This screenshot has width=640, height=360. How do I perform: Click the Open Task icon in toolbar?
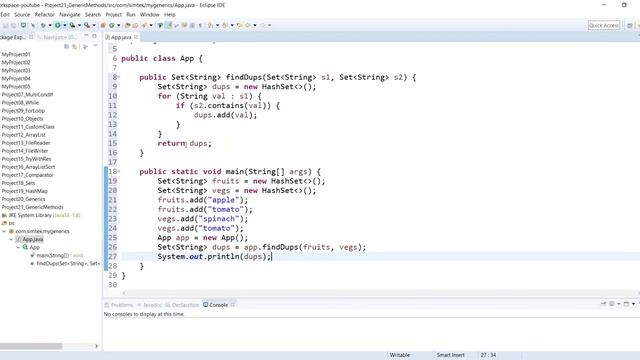pos(135,25)
